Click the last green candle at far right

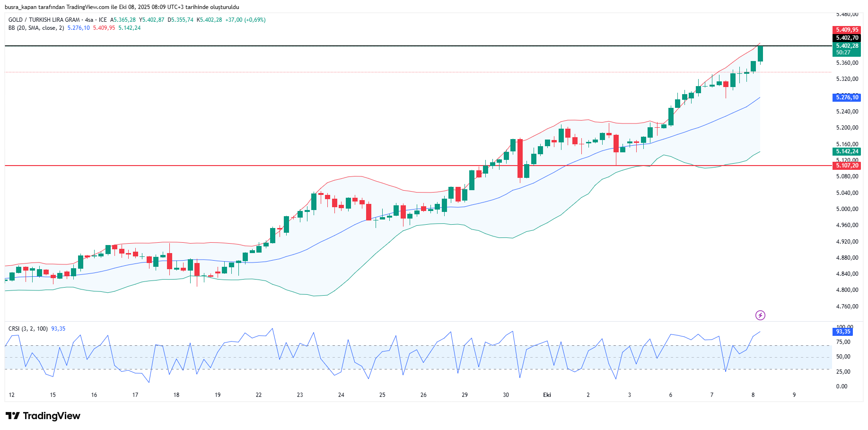click(x=760, y=53)
